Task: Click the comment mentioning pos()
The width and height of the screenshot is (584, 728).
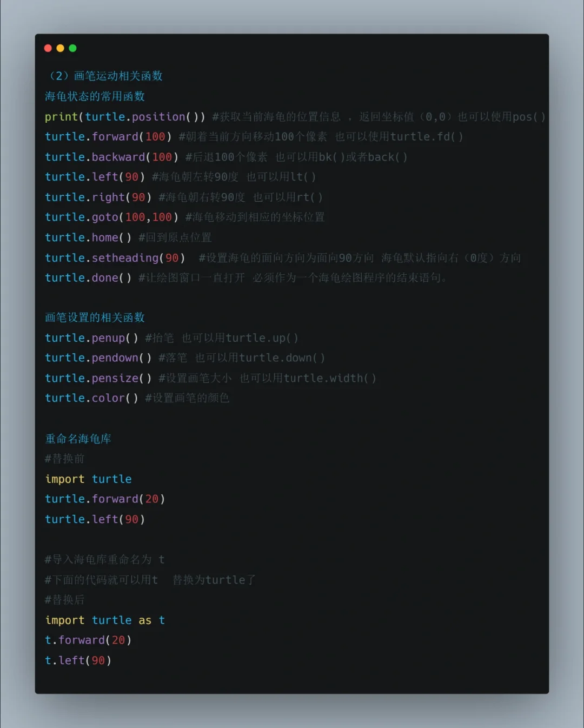Action: point(379,117)
